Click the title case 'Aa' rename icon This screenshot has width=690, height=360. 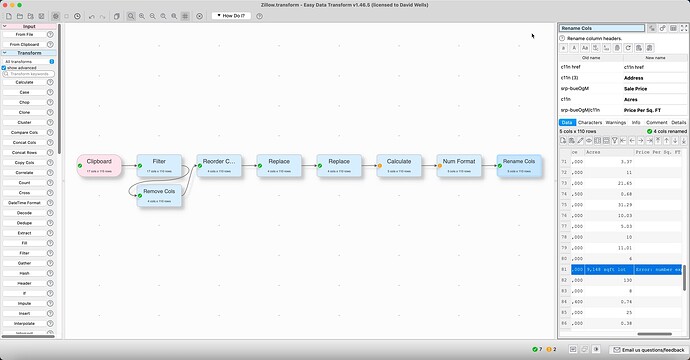[585, 48]
